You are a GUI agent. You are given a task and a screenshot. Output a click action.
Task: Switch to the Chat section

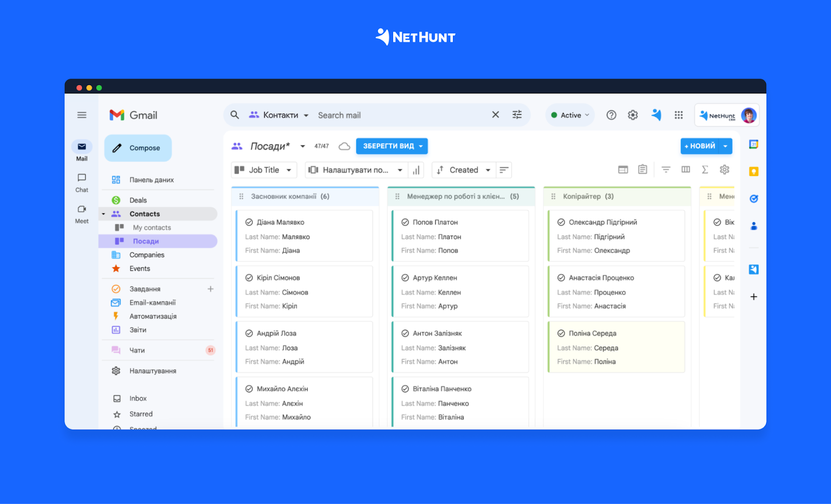(82, 183)
